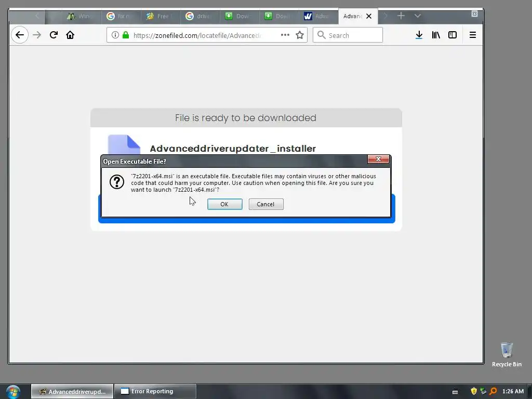Switch to the first Dow download tab

pos(239,16)
